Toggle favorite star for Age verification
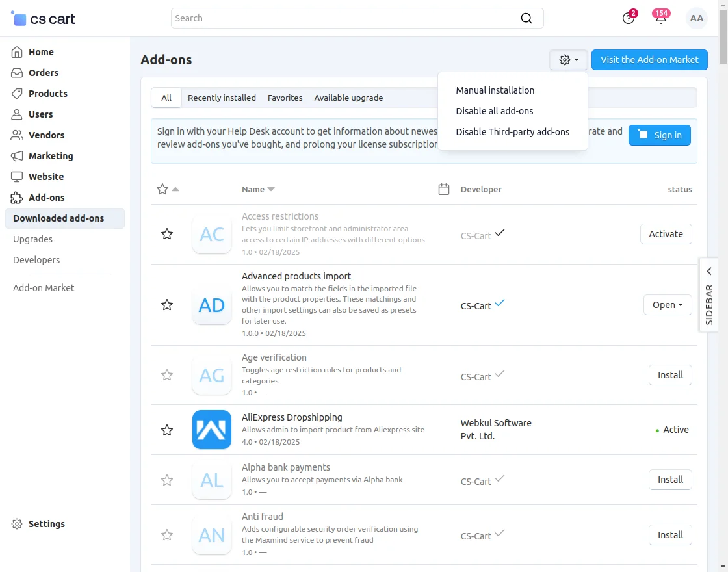 tap(167, 375)
